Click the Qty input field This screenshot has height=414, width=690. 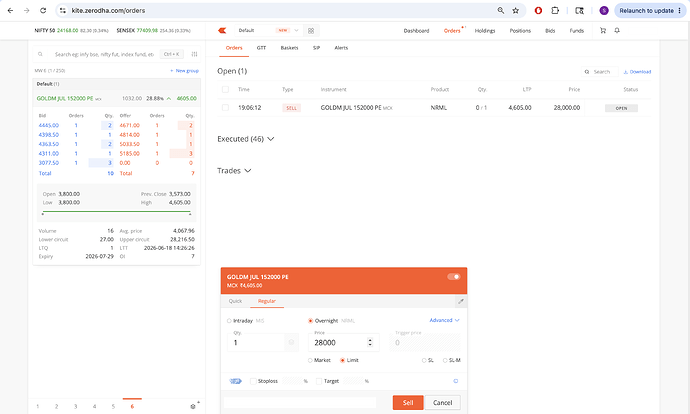pyautogui.click(x=257, y=342)
